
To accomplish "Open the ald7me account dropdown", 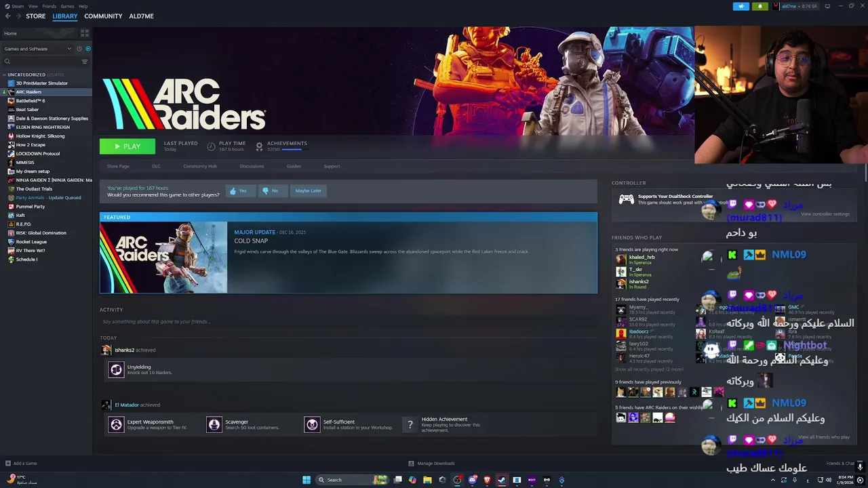I will coord(796,6).
